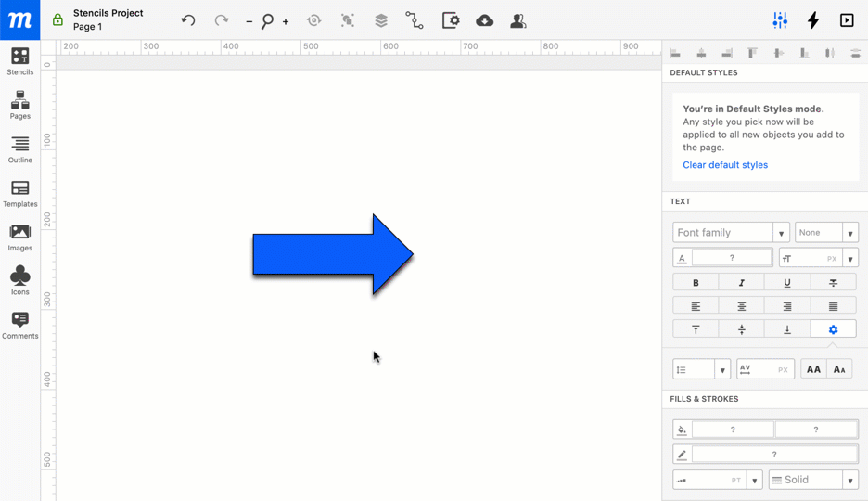The width and height of the screenshot is (868, 501).
Task: Click the second fill color swatch
Action: coord(816,430)
